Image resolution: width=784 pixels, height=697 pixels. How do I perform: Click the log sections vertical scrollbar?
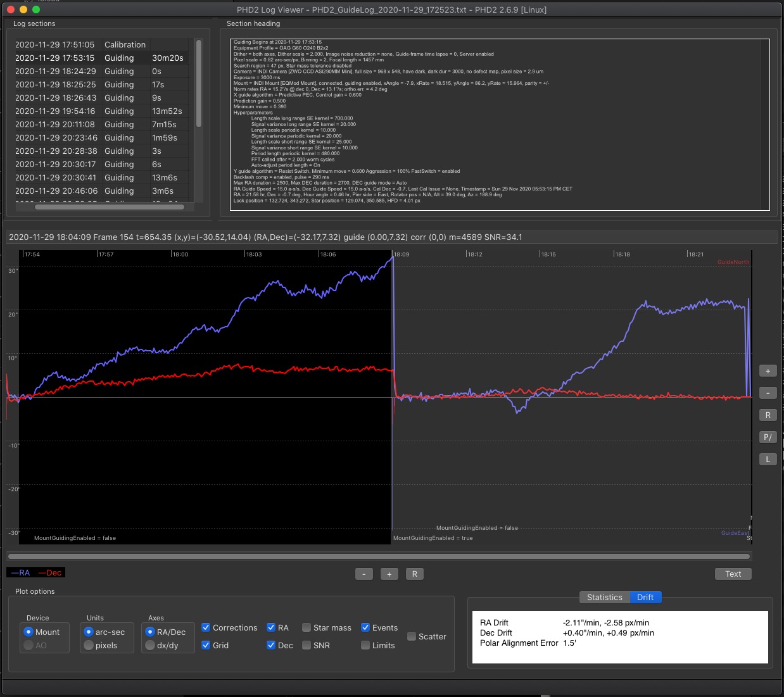[x=198, y=84]
